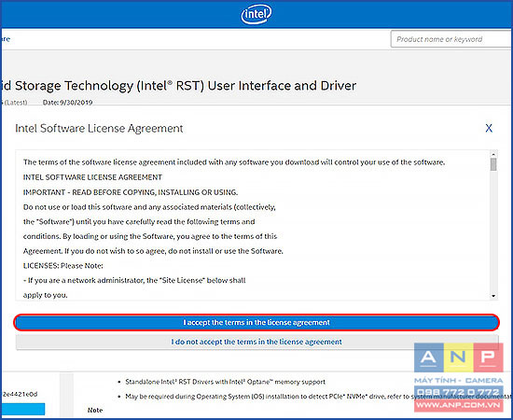Click the 'Note' label at bottom
This screenshot has width=513, height=420.
(x=95, y=410)
